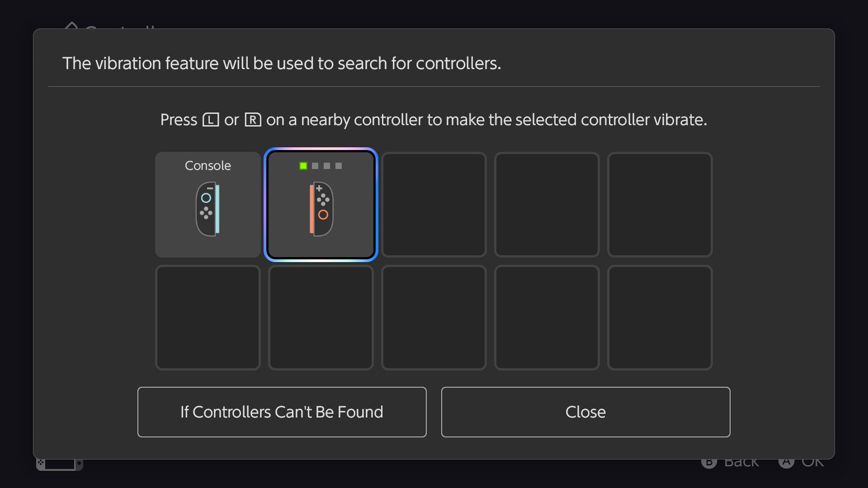
Task: Click the green player LED indicator square
Action: pos(303,166)
